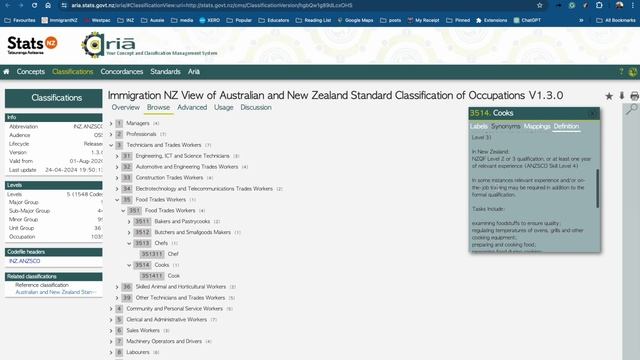Open the Synonyms tab in Cooks popup
Image resolution: width=640 pixels, height=360 pixels.
point(506,126)
